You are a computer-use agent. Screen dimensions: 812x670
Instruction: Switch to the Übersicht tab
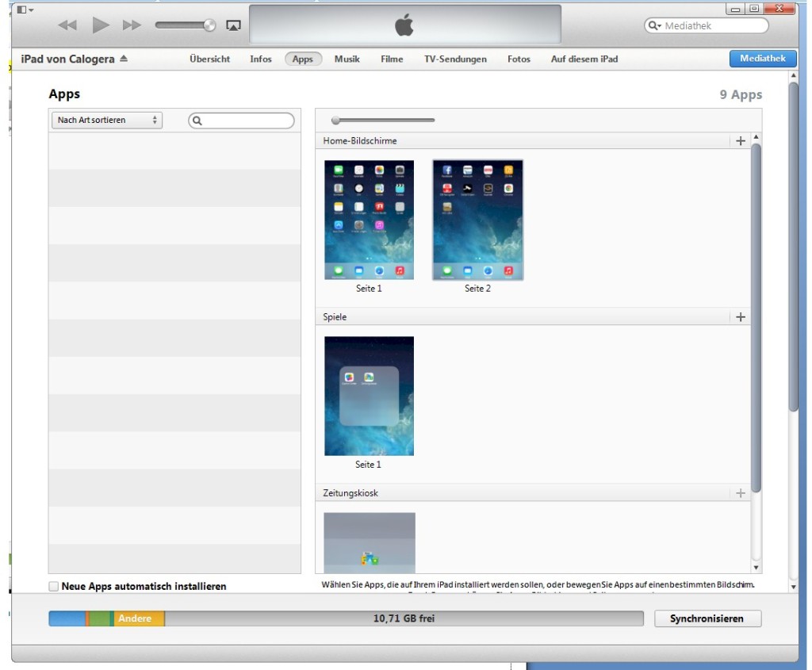[209, 59]
